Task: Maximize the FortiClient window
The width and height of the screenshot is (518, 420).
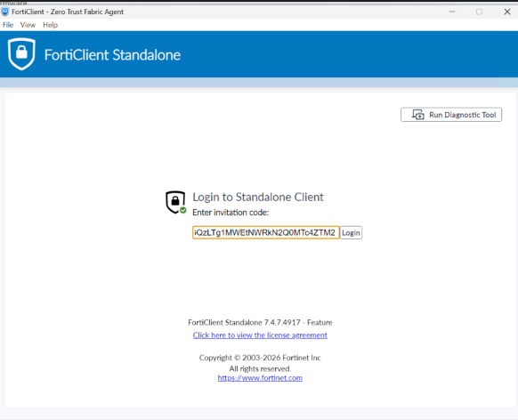Action: tap(479, 12)
